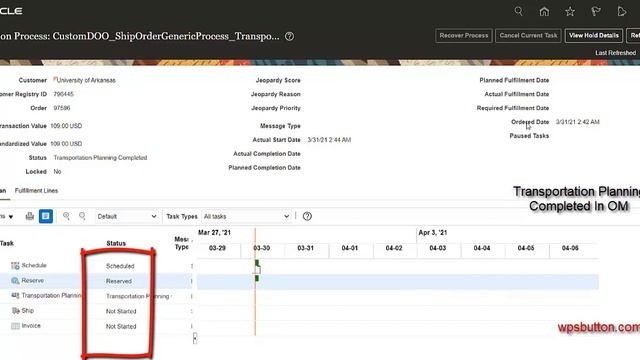Select the Invoice task row
Viewport: 640px width, 360px height.
pos(96,326)
